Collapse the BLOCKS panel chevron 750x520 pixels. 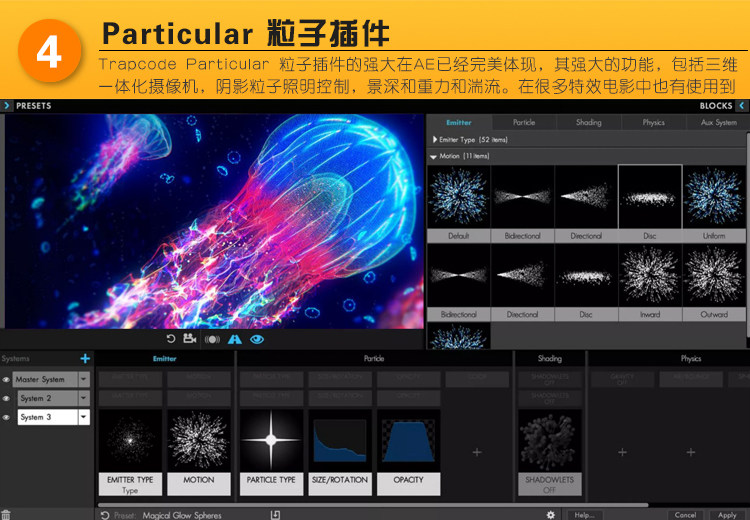[x=742, y=106]
